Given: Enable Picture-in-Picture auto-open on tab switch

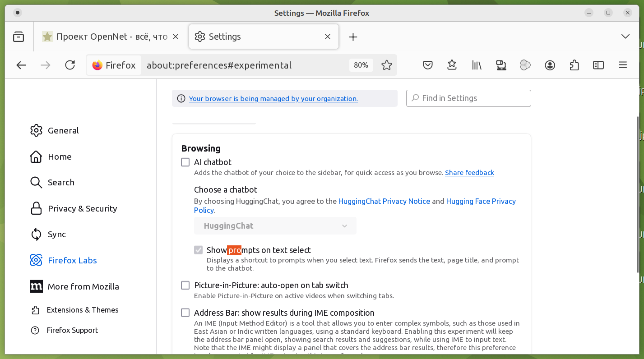Looking at the screenshot, I should click(x=185, y=285).
